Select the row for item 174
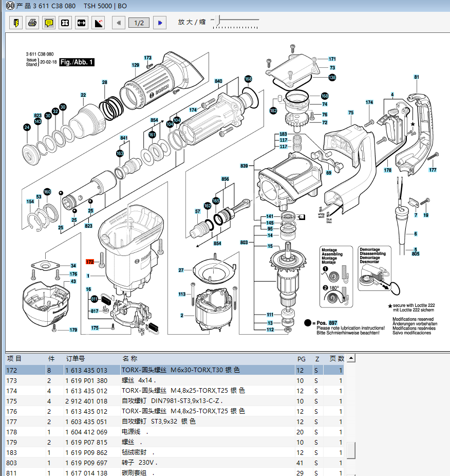 pyautogui.click(x=175, y=391)
